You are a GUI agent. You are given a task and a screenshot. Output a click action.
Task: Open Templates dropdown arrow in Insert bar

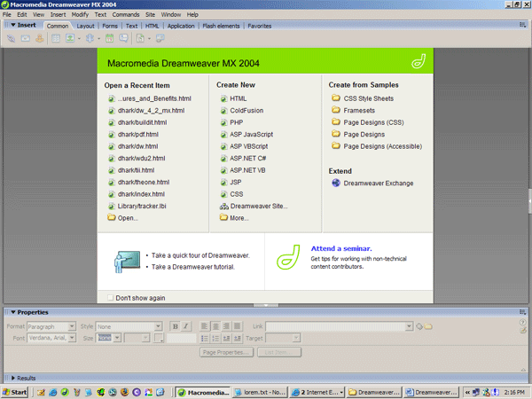coord(149,39)
